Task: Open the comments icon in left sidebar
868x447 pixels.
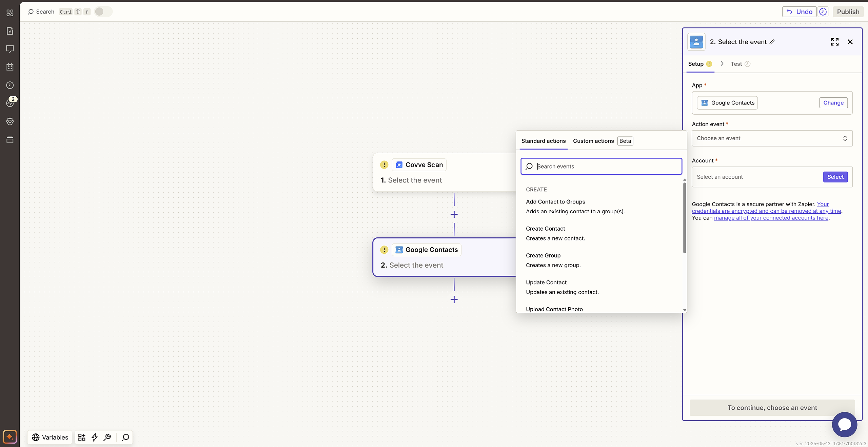Action: click(x=10, y=49)
